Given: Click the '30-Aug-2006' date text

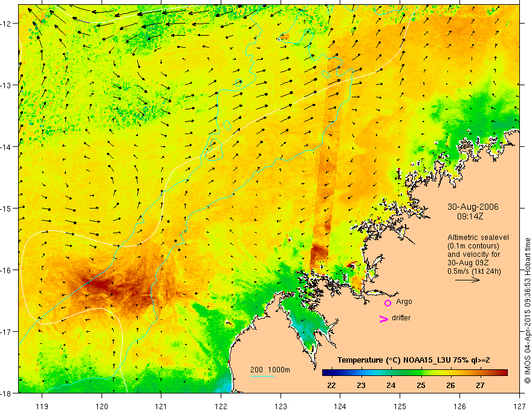Looking at the screenshot, I should pos(473,207).
